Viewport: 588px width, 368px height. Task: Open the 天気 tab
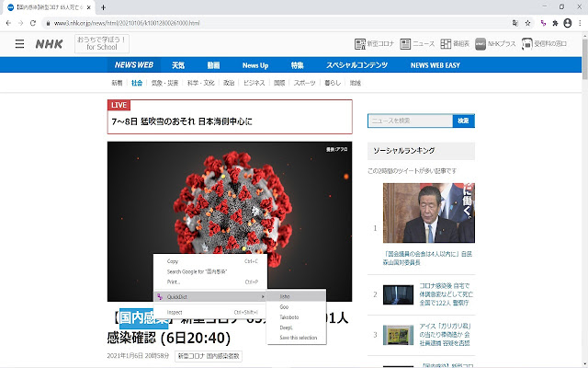[178, 65]
